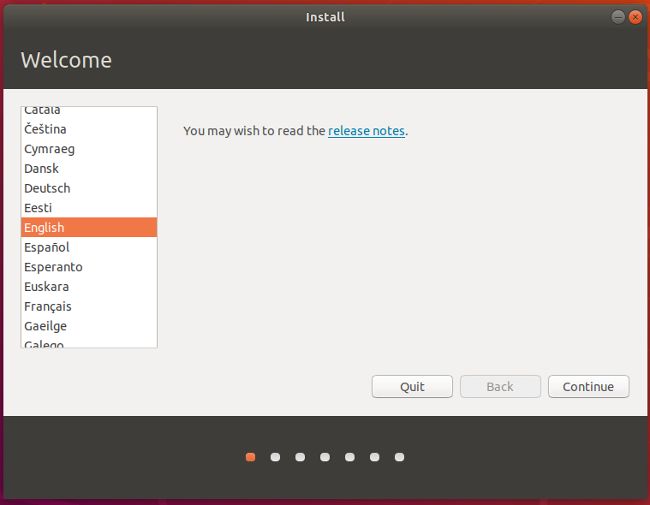Minimize the Install window

click(618, 17)
